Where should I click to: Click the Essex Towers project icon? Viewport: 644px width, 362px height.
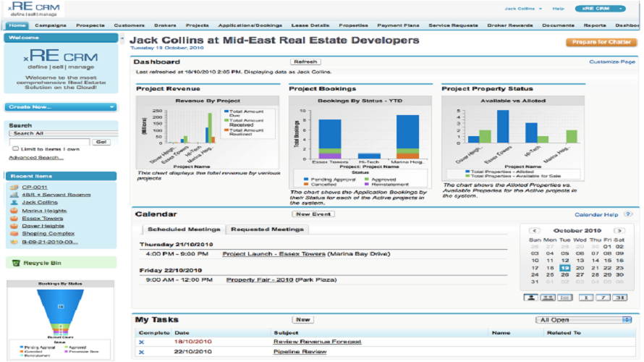pyautogui.click(x=14, y=218)
